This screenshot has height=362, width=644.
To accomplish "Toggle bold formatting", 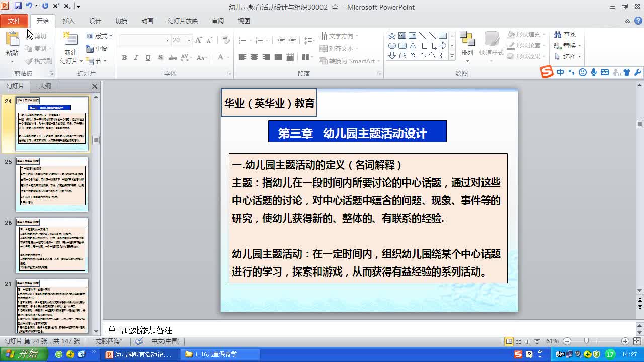I will (124, 58).
